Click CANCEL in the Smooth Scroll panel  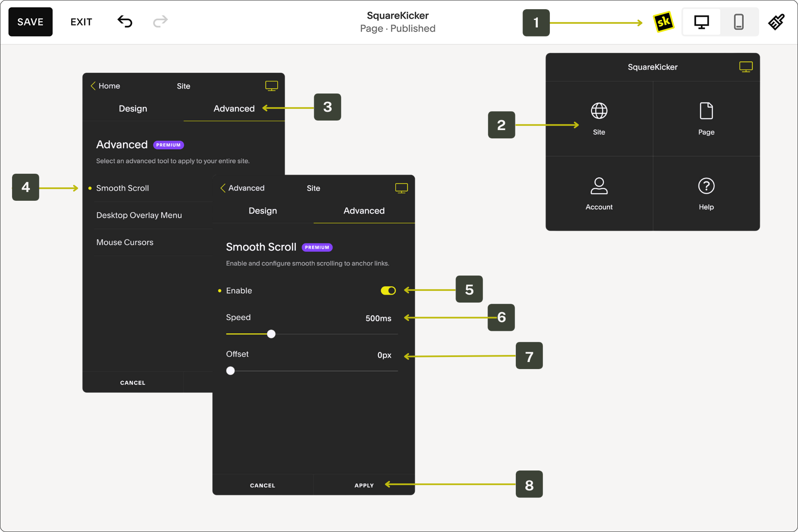pos(263,485)
